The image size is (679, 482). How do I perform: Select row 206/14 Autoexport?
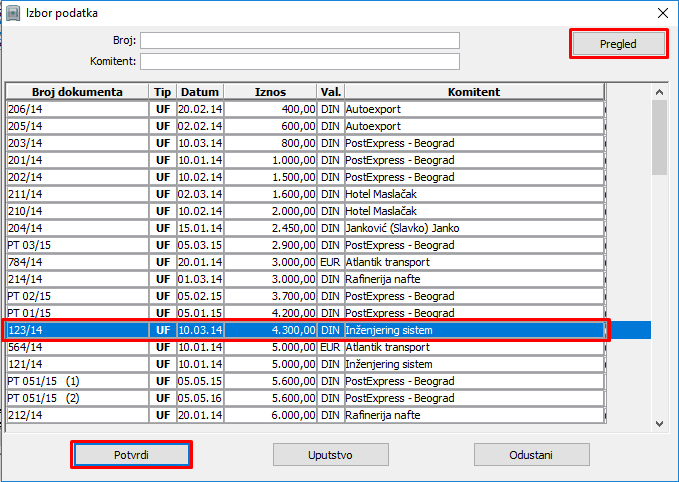pyautogui.click(x=305, y=109)
